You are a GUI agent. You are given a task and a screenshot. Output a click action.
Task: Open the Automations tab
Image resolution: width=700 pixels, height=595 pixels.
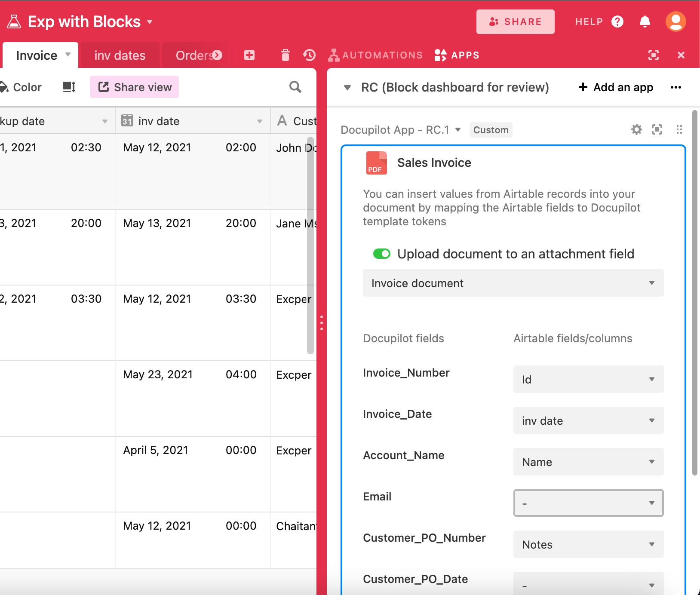(376, 55)
